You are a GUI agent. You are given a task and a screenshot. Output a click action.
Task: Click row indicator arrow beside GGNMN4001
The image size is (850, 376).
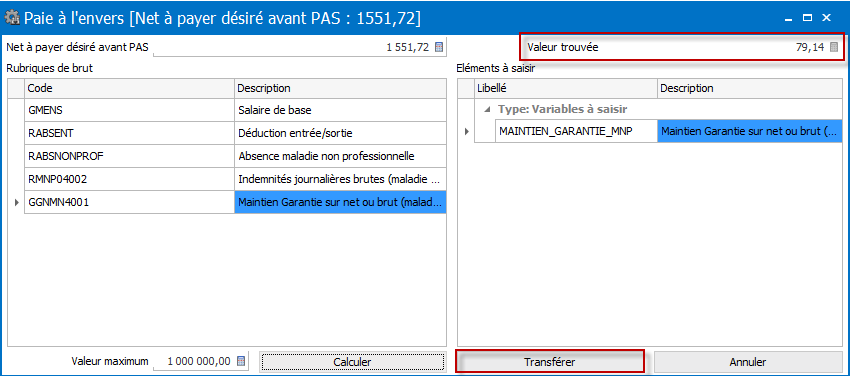[16, 202]
